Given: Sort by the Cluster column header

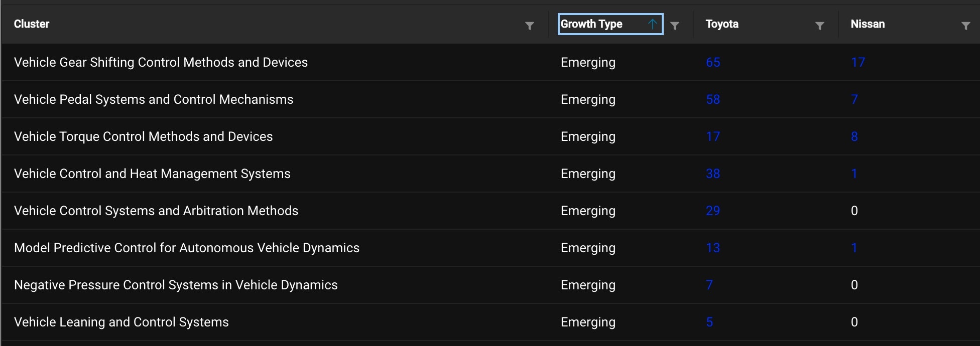Looking at the screenshot, I should [32, 24].
